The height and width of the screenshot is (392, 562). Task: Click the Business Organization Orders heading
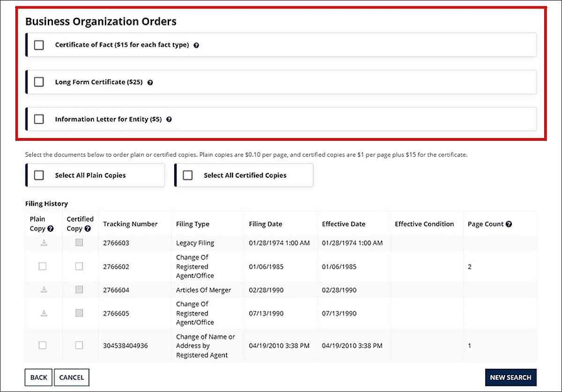101,22
